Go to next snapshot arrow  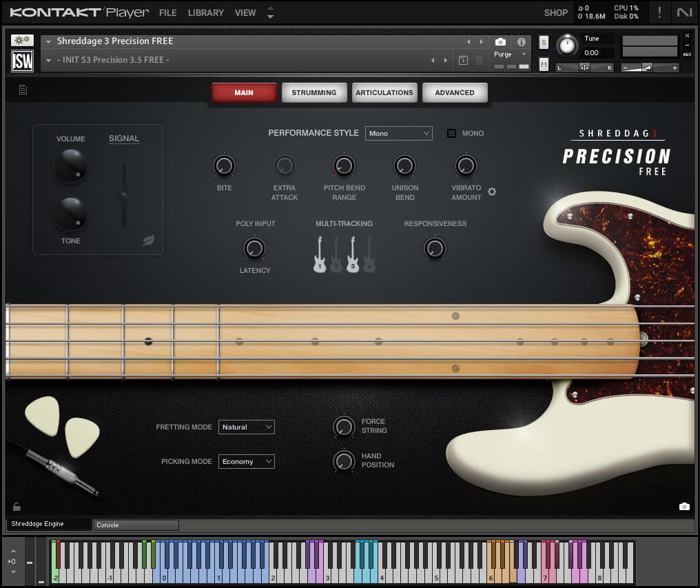[445, 61]
